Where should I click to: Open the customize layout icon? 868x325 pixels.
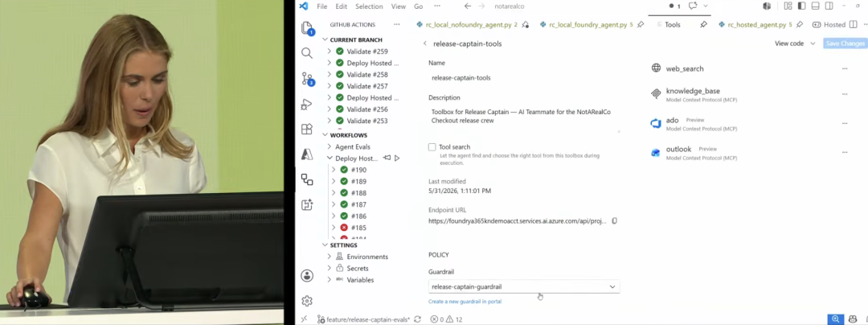[x=788, y=6]
